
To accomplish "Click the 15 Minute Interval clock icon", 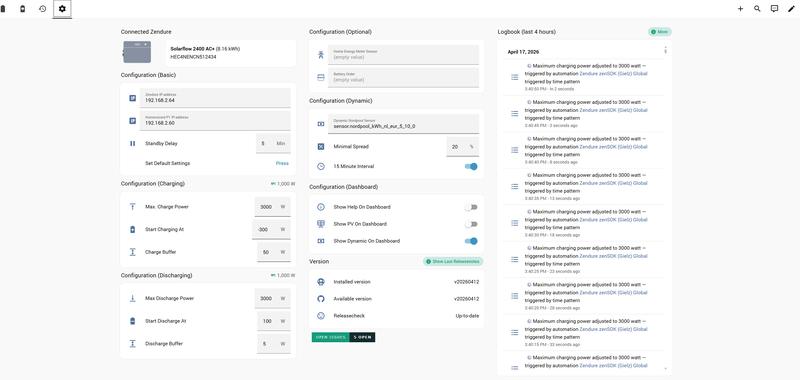I will 320,166.
